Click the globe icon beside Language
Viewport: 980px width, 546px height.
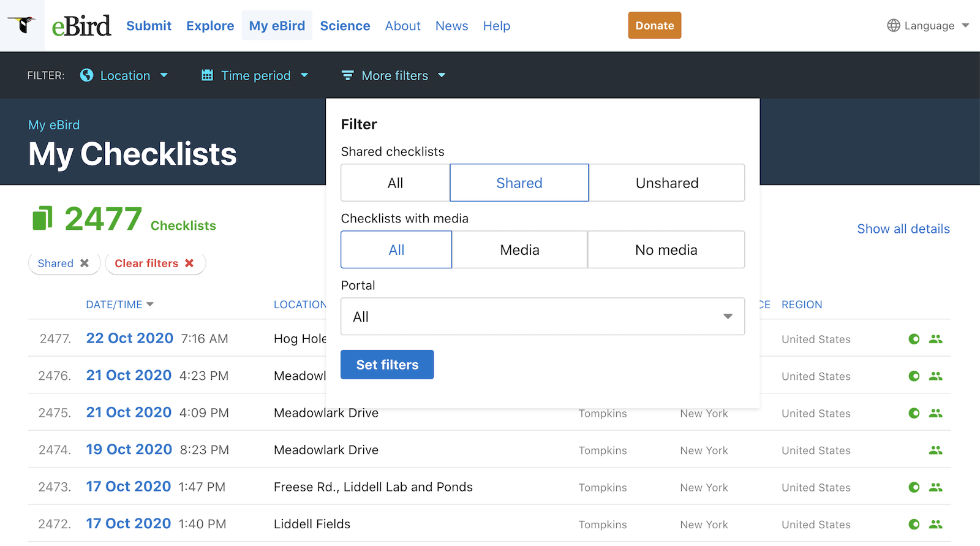(x=894, y=26)
